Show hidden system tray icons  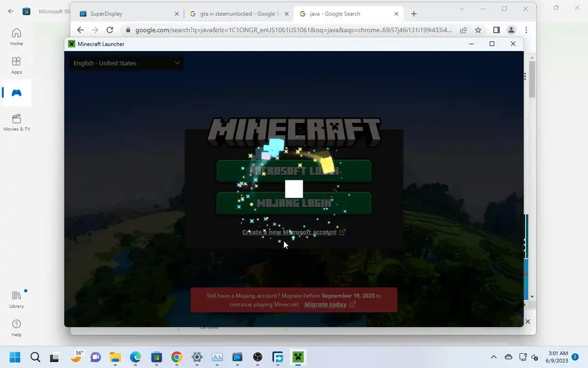click(x=494, y=357)
